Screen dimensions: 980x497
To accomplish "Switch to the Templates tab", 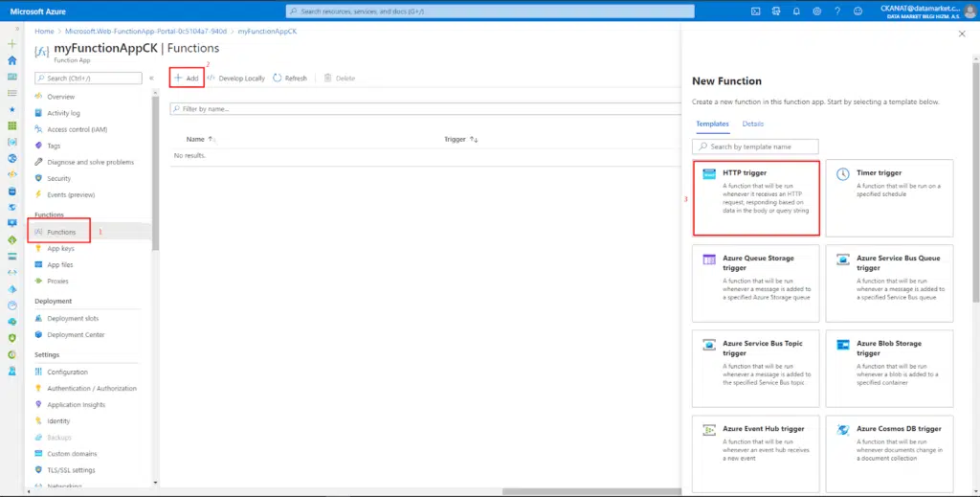I will (712, 124).
